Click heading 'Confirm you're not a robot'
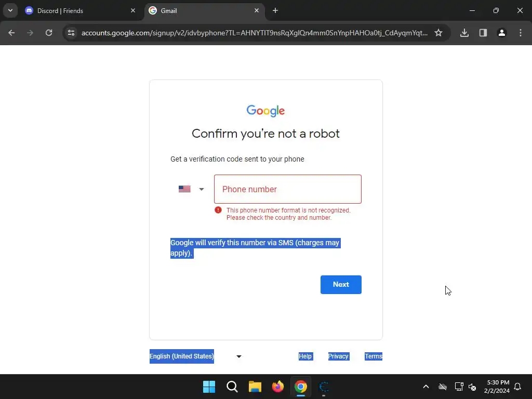Image resolution: width=532 pixels, height=399 pixels. pos(265,134)
